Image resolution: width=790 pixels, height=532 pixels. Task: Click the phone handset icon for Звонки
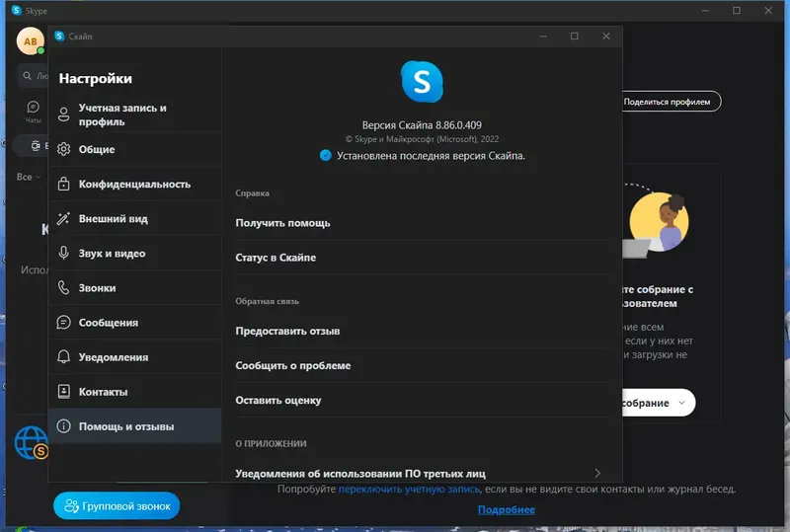pos(63,287)
